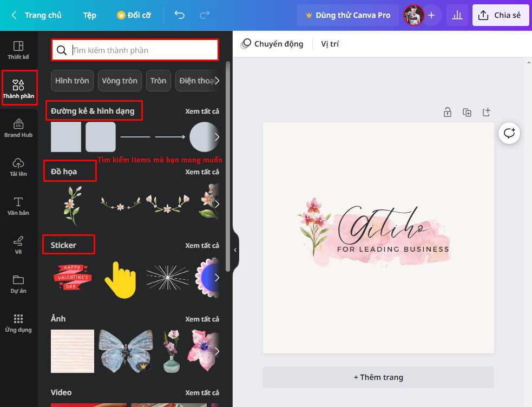Click the Chia sẻ share button

click(x=501, y=15)
